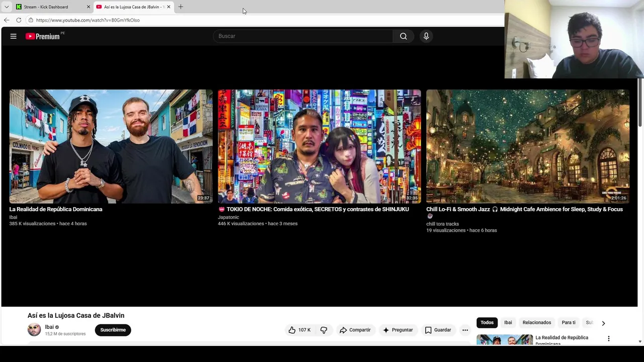Click the search magnifier button
The width and height of the screenshot is (644, 362).
[x=404, y=36]
